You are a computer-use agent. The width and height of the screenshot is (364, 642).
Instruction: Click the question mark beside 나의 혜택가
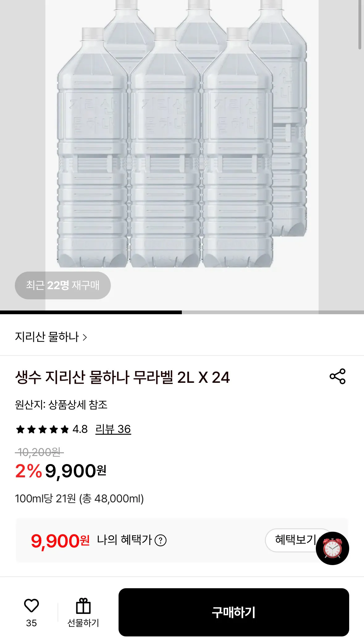[161, 540]
